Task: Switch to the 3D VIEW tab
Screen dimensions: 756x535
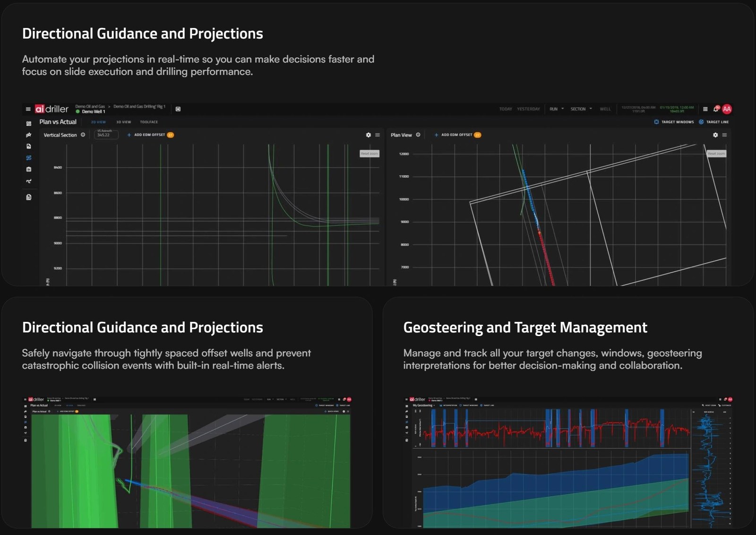Action: [x=124, y=122]
